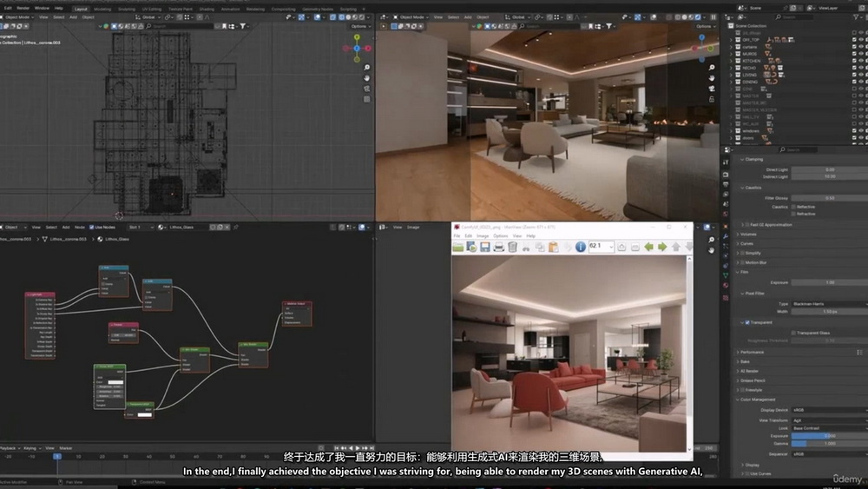Image resolution: width=868 pixels, height=489 pixels.
Task: Open the Render properties tab icon
Action: pyautogui.click(x=726, y=175)
